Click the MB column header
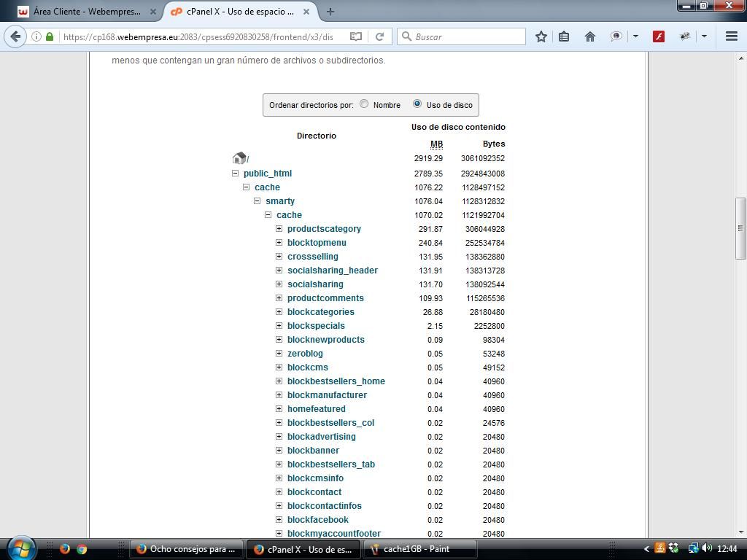 click(436, 144)
